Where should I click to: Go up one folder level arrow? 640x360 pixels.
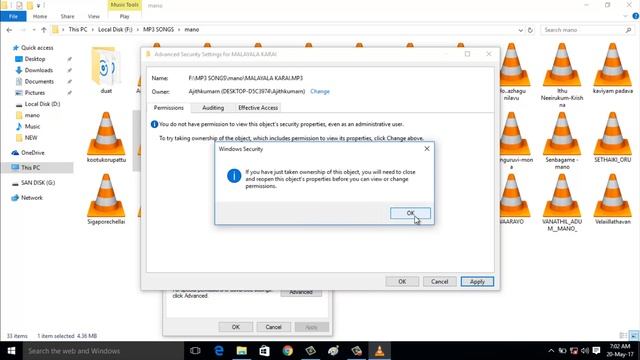pos(44,30)
